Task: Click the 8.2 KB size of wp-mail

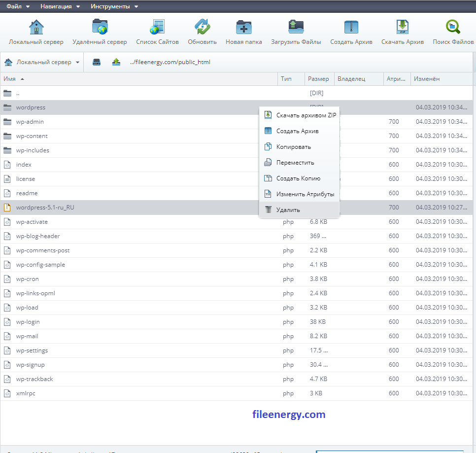Action: point(318,336)
